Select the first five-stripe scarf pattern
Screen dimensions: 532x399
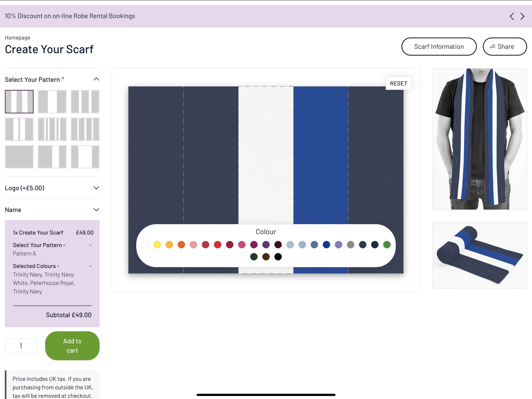(19, 102)
